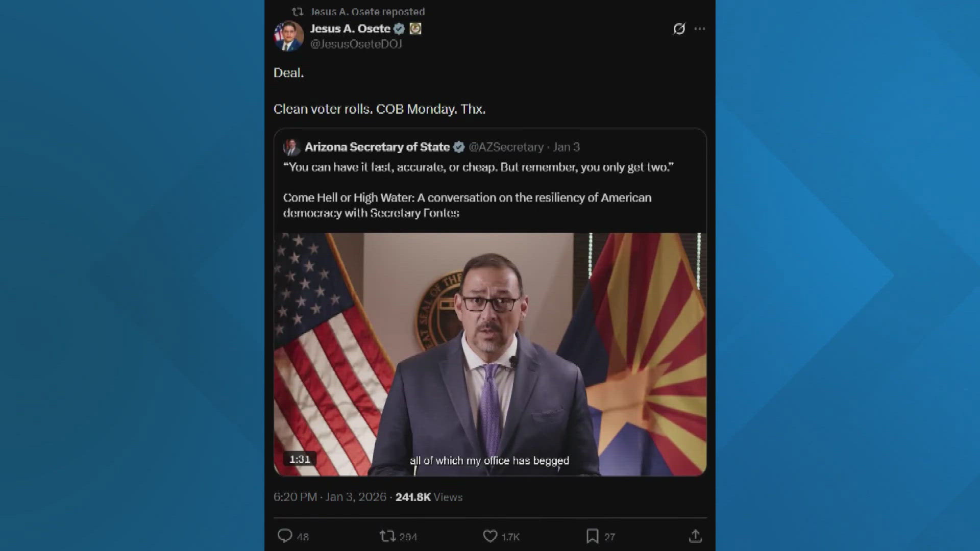Image resolution: width=980 pixels, height=551 pixels.
Task: Play the embedded Secretary Fontes video
Action: [490, 355]
